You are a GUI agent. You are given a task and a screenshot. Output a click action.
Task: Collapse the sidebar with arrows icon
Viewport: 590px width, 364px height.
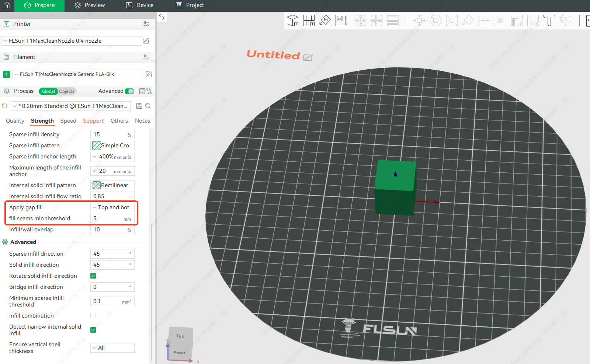(162, 17)
